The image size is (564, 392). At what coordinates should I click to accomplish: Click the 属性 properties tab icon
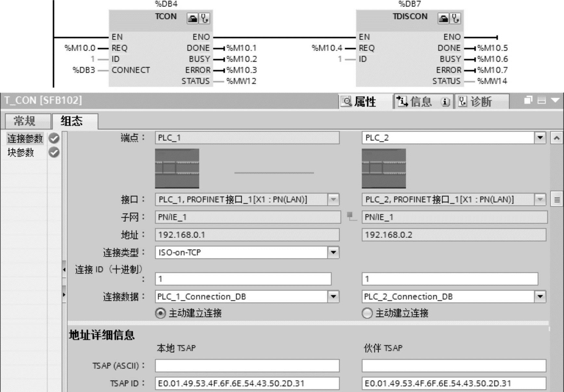click(x=346, y=102)
